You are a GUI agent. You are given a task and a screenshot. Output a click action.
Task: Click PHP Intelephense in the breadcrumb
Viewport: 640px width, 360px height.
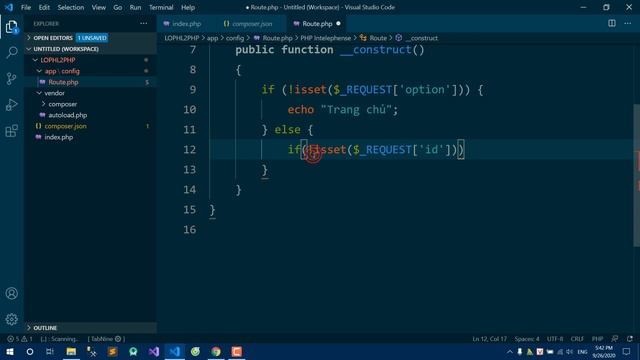[x=325, y=38]
